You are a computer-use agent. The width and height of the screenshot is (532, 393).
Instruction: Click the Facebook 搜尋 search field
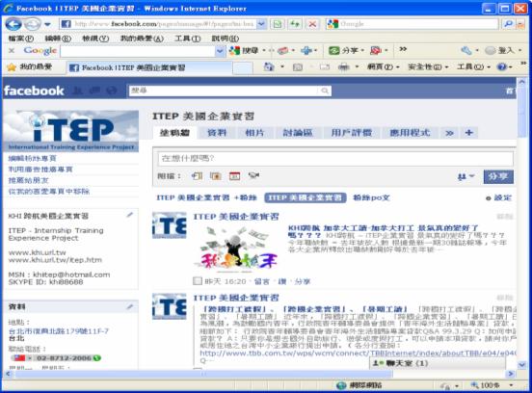click(224, 91)
